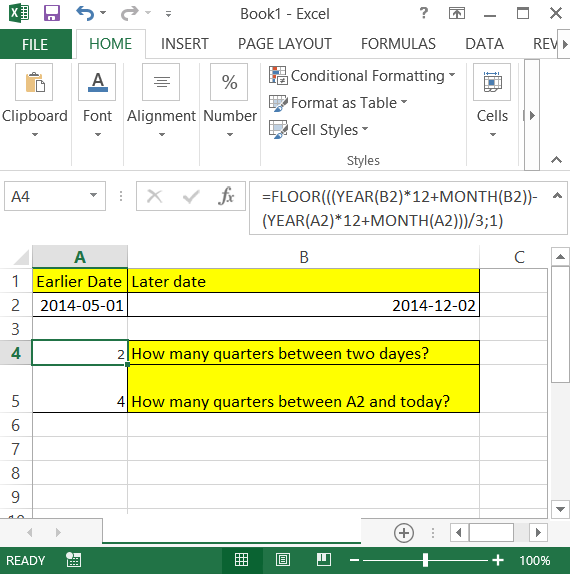The width and height of the screenshot is (570, 574).
Task: Click the Insert Function fx icon
Action: coord(226,196)
